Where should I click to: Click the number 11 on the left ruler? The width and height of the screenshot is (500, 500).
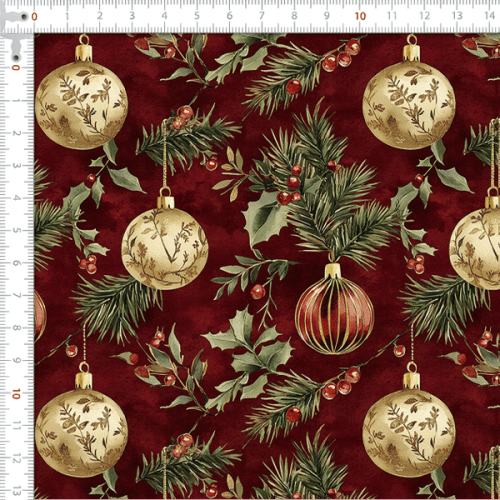coord(16,426)
